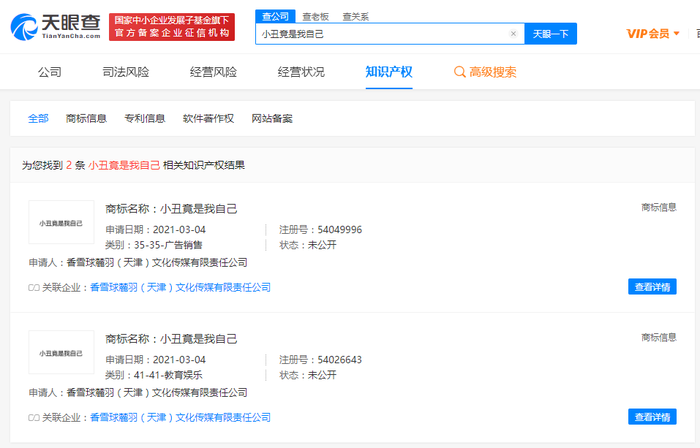Click the 类别:41-41-教育娱乐 text
Screen dimensions: 700x448
(x=154, y=375)
